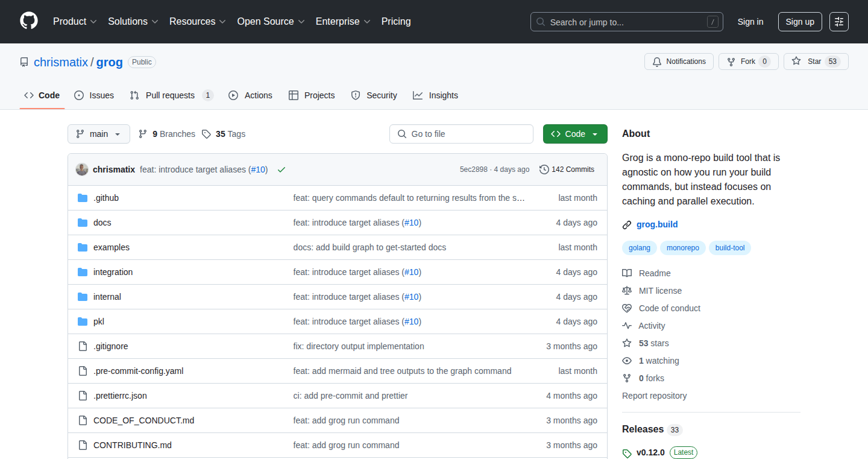
Task: Fork the grog repository
Action: (x=748, y=62)
